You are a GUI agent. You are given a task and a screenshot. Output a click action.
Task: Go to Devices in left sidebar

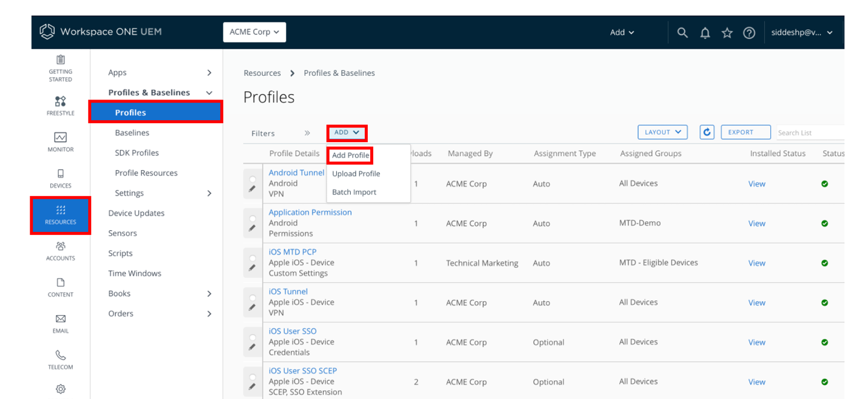pos(60,177)
